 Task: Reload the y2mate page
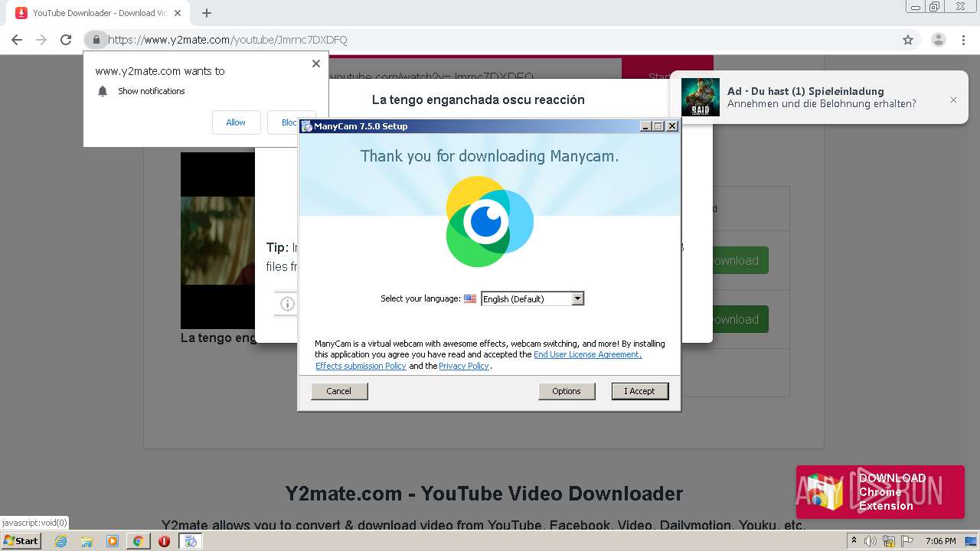click(x=66, y=40)
